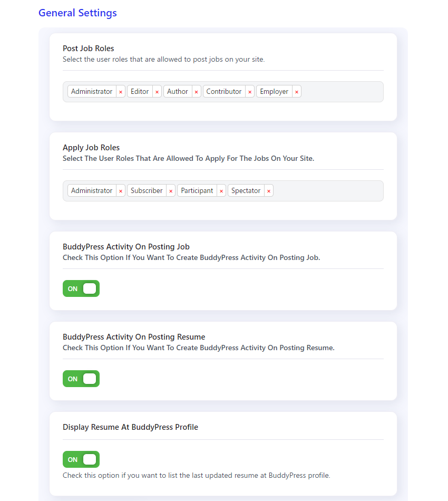Open the Post Job Roles selection field

342,92
